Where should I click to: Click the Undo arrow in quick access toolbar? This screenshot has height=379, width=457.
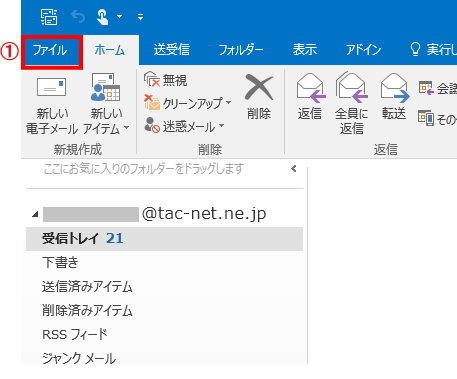pos(78,16)
